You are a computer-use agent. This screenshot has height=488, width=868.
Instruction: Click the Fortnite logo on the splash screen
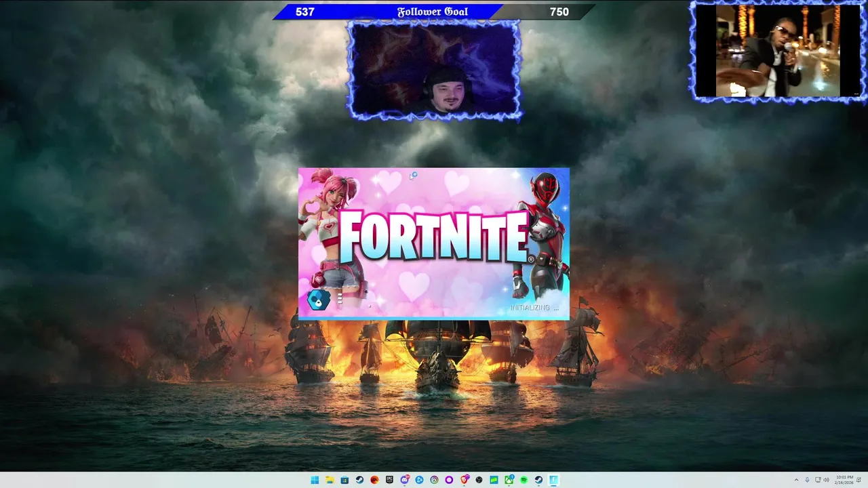click(433, 236)
